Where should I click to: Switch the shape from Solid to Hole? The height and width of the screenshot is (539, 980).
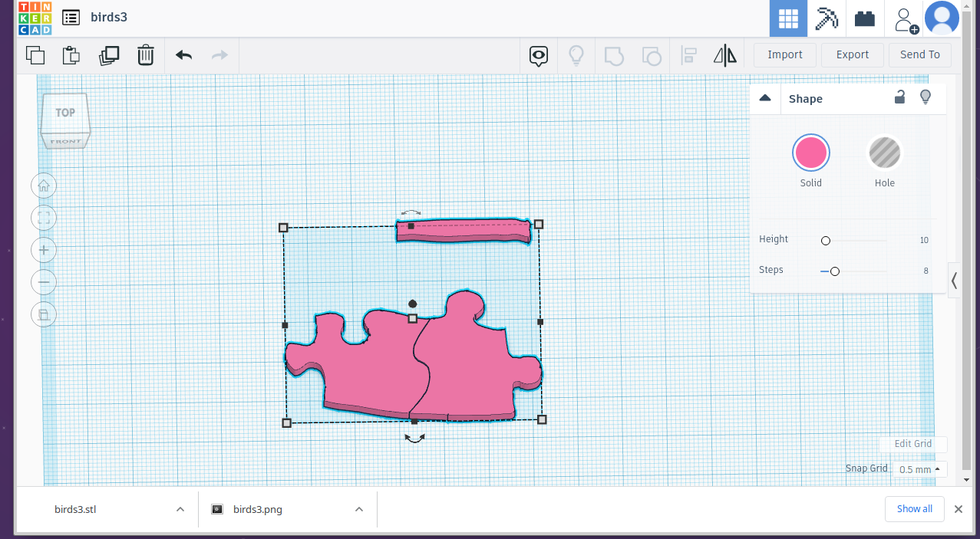tap(884, 152)
